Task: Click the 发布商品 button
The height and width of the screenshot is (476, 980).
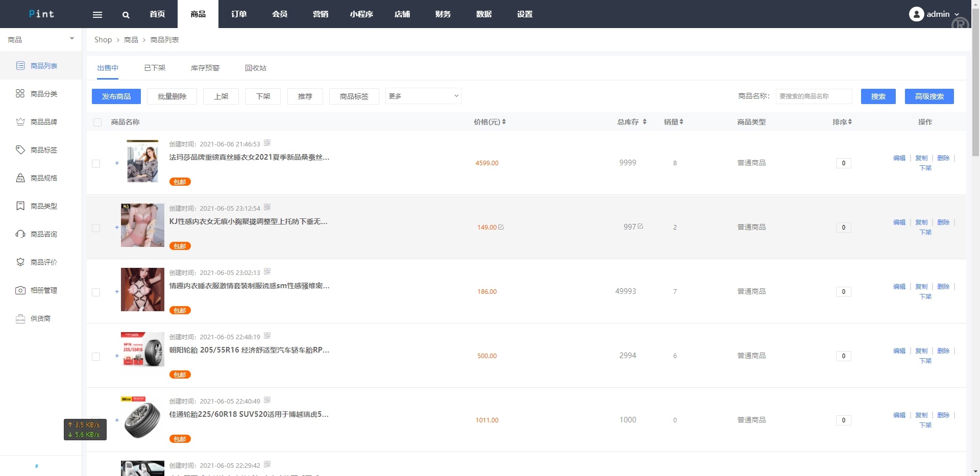Action: [116, 96]
